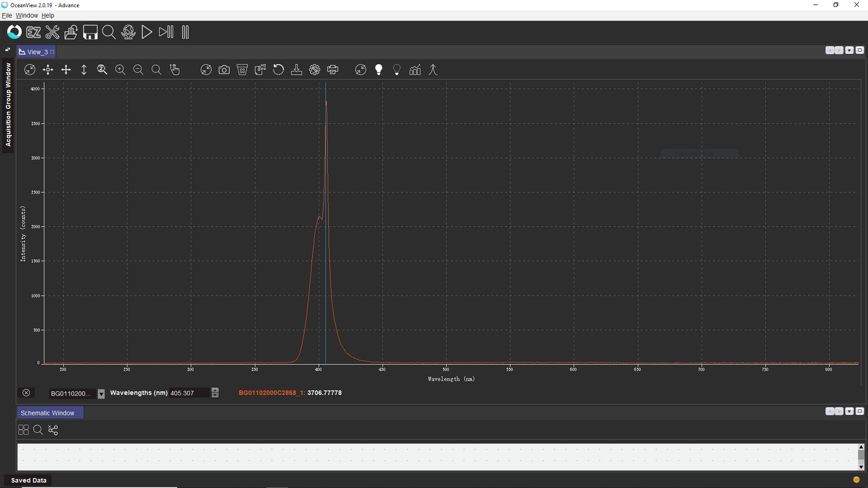Click the download save graph icon
The height and width of the screenshot is (488, 868).
(x=296, y=70)
